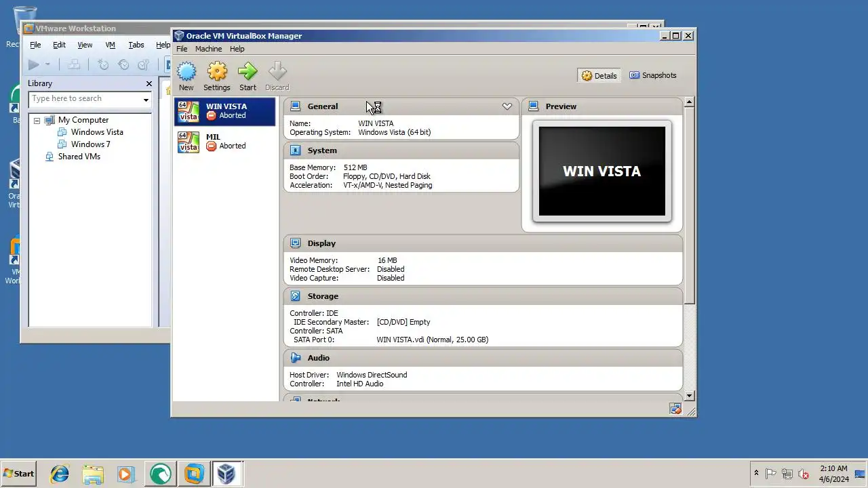The image size is (868, 488).
Task: Open the Storage settings link heading
Action: (323, 296)
